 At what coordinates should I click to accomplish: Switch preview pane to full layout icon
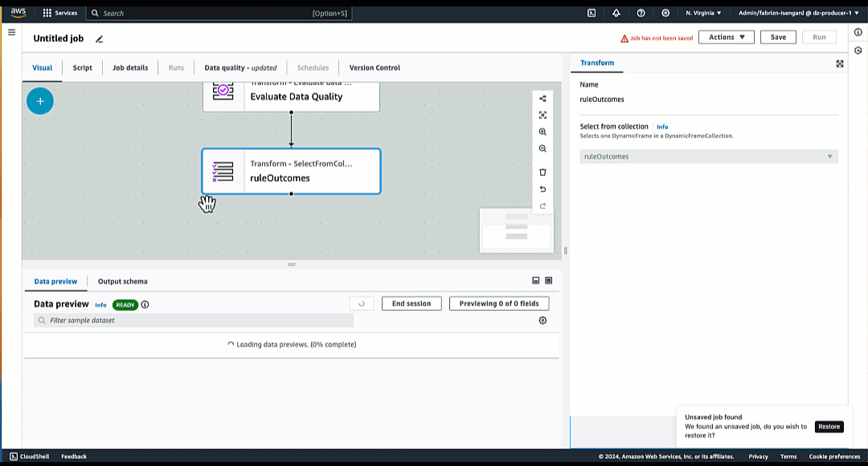point(549,280)
